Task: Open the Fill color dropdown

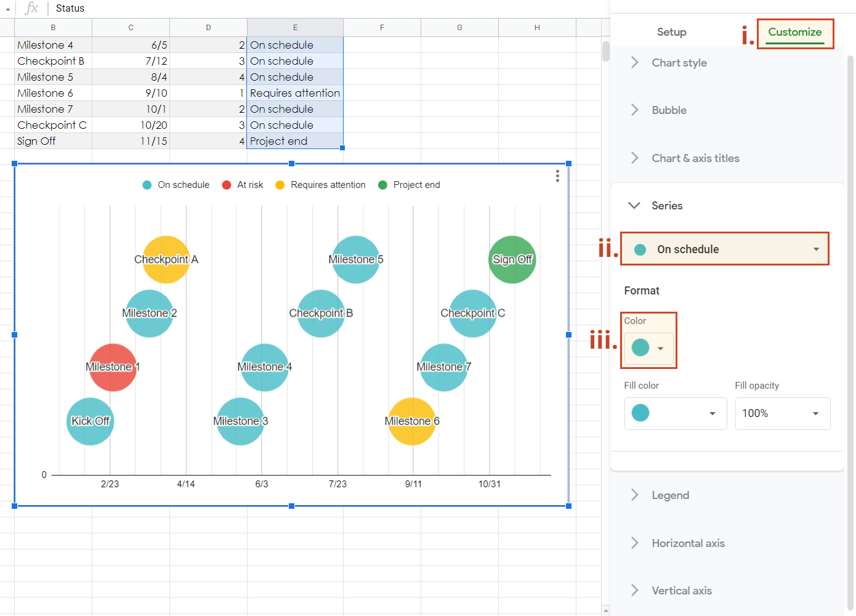Action: 713,413
